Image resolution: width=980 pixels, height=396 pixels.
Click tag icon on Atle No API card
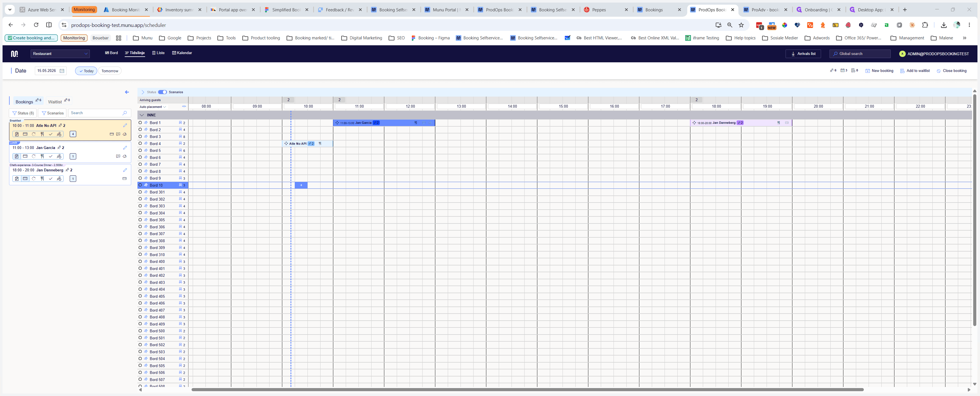click(124, 134)
